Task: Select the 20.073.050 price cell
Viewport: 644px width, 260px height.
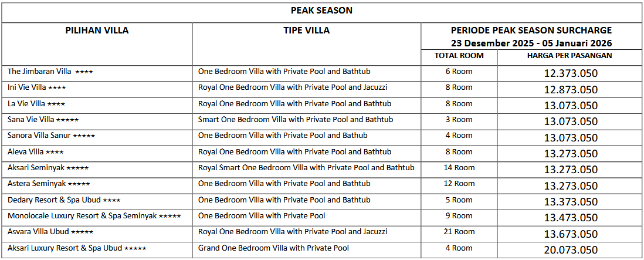Action: coord(570,249)
